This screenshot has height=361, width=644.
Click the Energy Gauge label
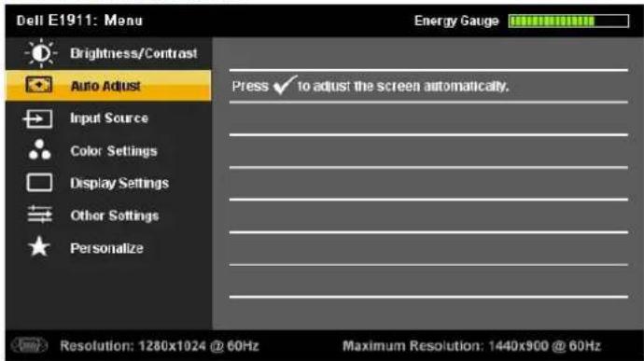click(456, 21)
